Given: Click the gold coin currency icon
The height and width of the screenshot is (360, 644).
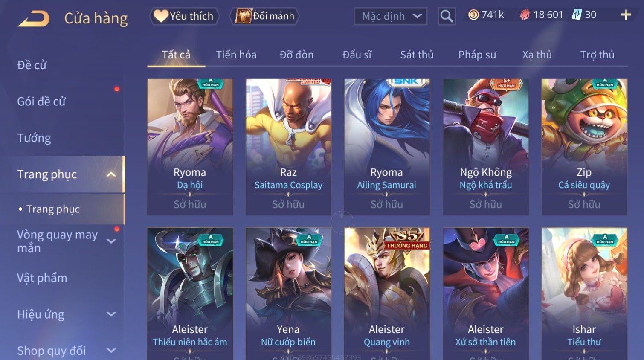Looking at the screenshot, I should pyautogui.click(x=473, y=15).
